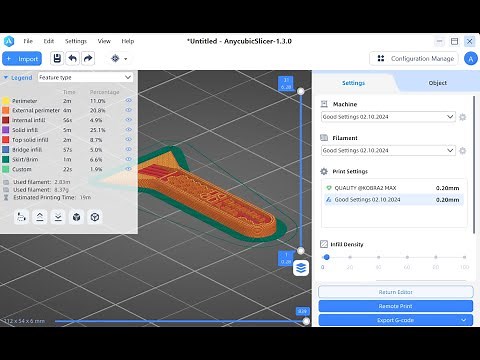Screen dimensions: 480x360
Task: Click the Filament section icon
Action: [x=324, y=138]
